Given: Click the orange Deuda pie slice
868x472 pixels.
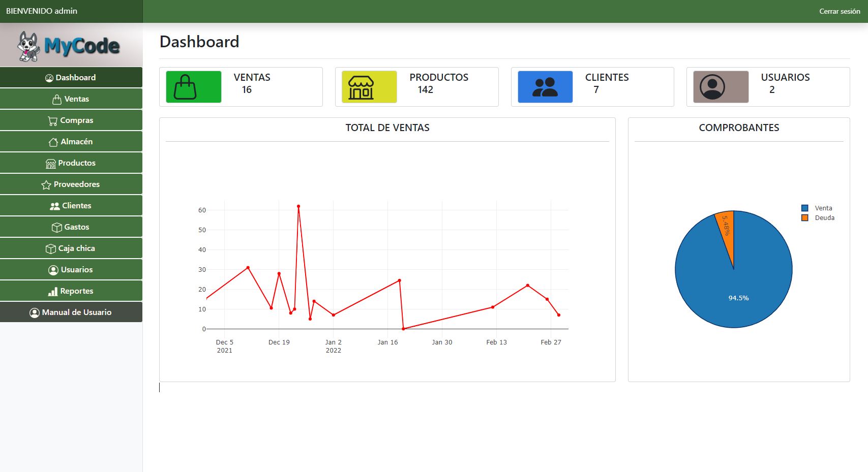Looking at the screenshot, I should pyautogui.click(x=727, y=229).
